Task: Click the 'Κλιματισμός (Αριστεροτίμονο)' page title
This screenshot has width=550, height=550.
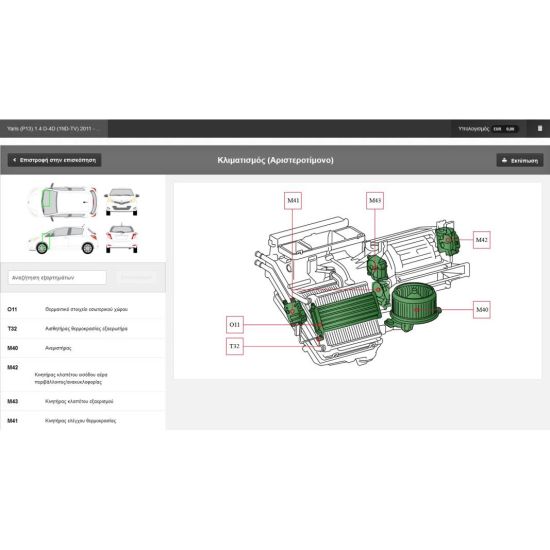Action: 275,160
